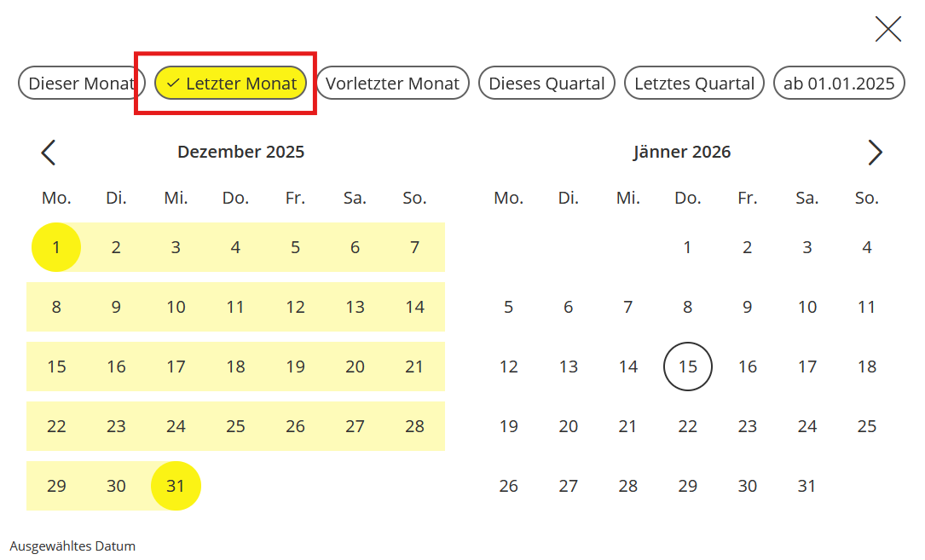Pick December 31, 2025 end date
This screenshot has width=925, height=560.
(176, 487)
